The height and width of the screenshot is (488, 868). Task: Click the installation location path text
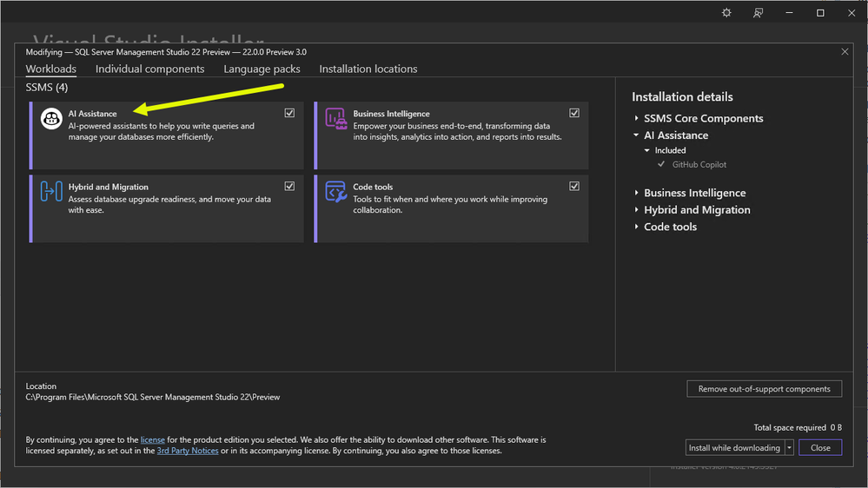[153, 398]
